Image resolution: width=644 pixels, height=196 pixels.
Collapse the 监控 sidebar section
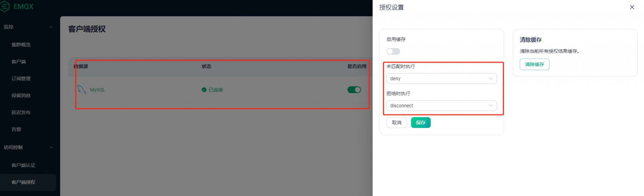(x=51, y=27)
